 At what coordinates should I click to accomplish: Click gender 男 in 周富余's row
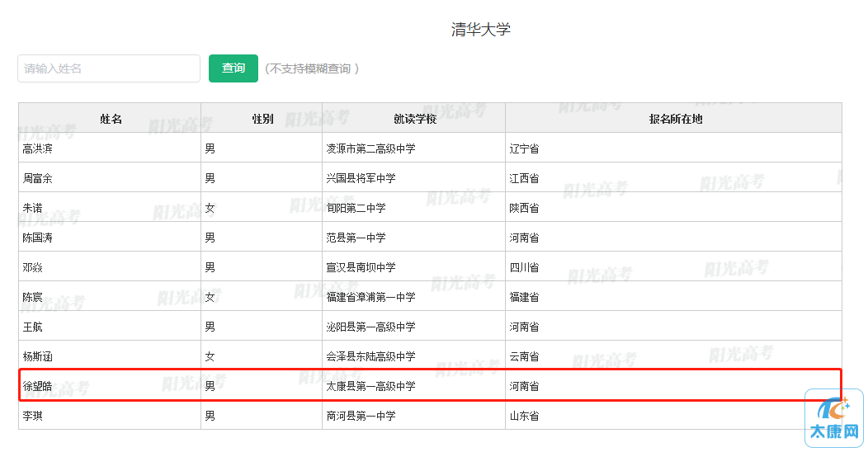[210, 178]
